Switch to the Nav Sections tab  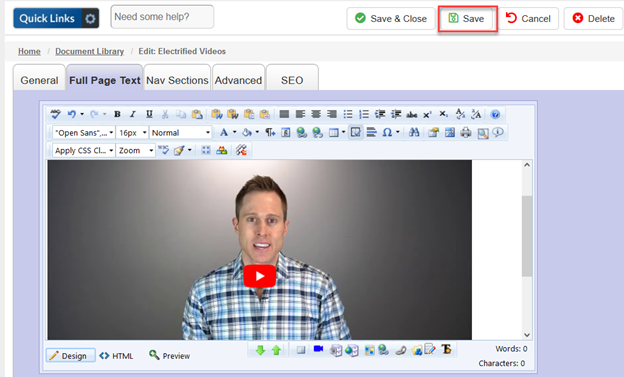[x=177, y=80]
